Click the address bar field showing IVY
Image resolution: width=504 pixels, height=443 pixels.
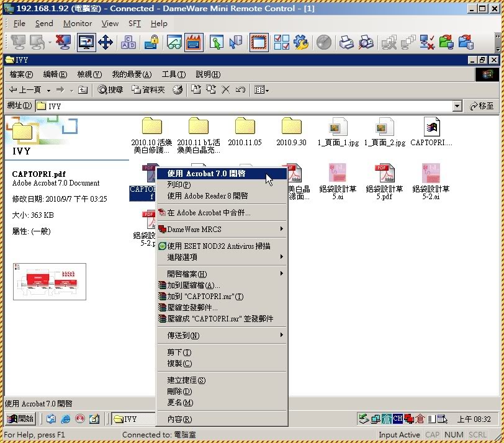point(245,105)
